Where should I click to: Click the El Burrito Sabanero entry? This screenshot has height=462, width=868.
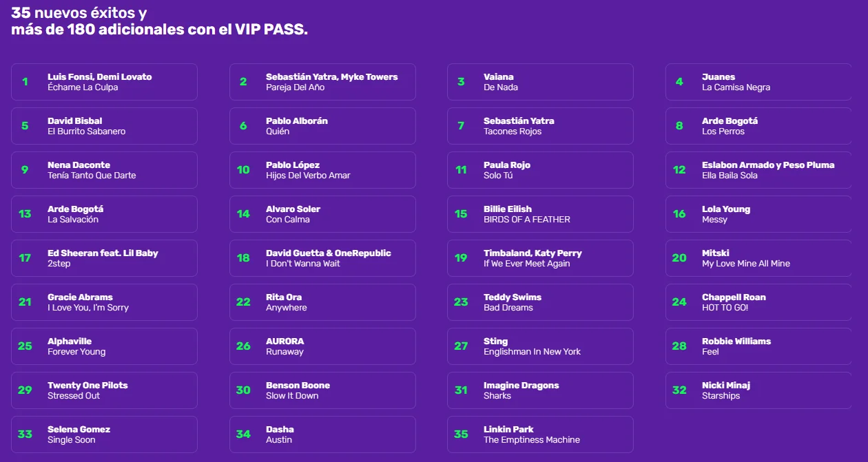point(104,126)
